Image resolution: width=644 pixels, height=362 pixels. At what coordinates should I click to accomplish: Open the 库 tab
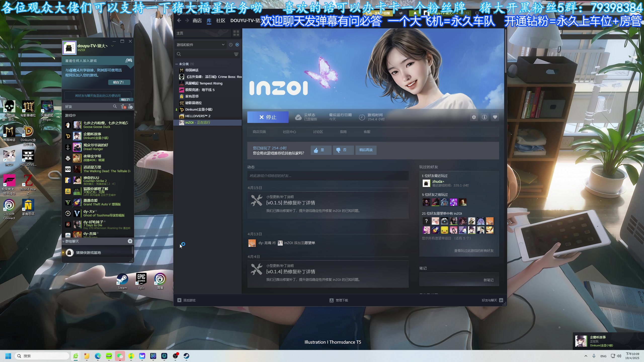click(x=209, y=21)
